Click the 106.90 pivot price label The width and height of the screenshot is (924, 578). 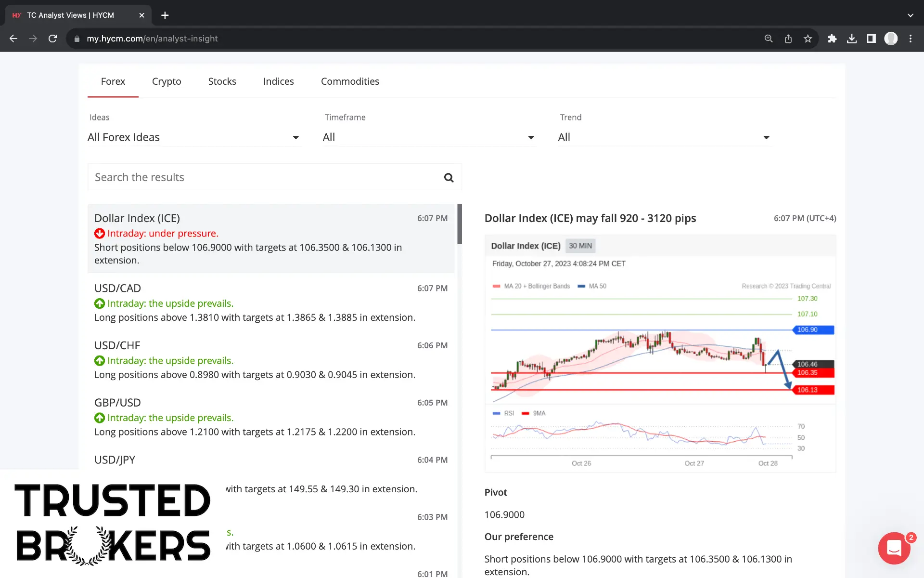813,330
